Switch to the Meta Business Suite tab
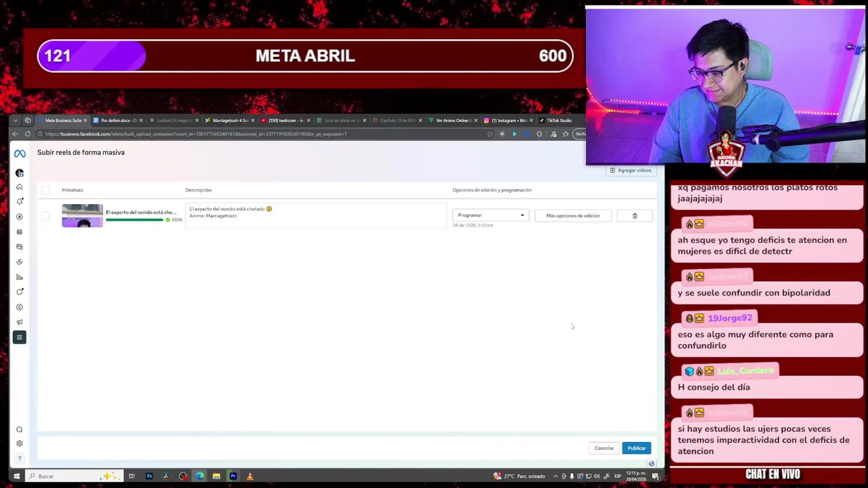This screenshot has height=488, width=868. pos(63,120)
